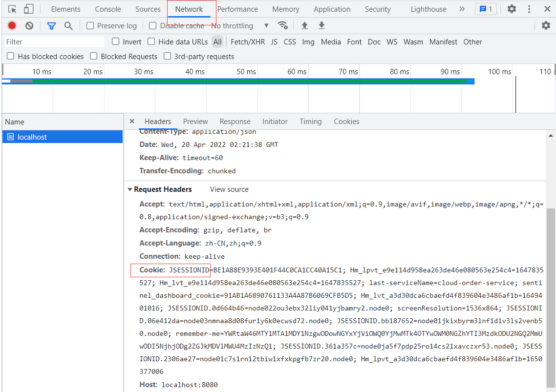Screen dimensions: 556x392
Task: Check 3rd-party requests
Action: [x=168, y=56]
